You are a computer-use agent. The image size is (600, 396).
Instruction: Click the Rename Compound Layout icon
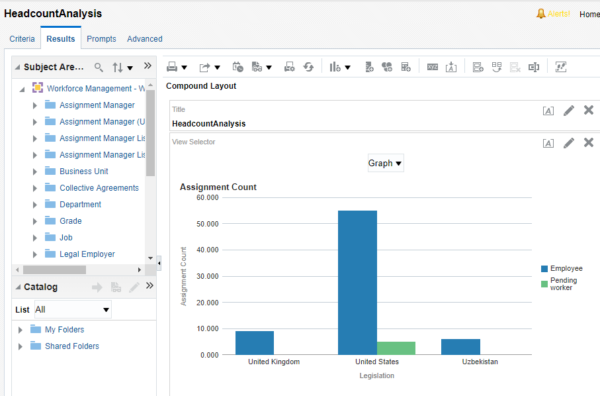coord(534,67)
